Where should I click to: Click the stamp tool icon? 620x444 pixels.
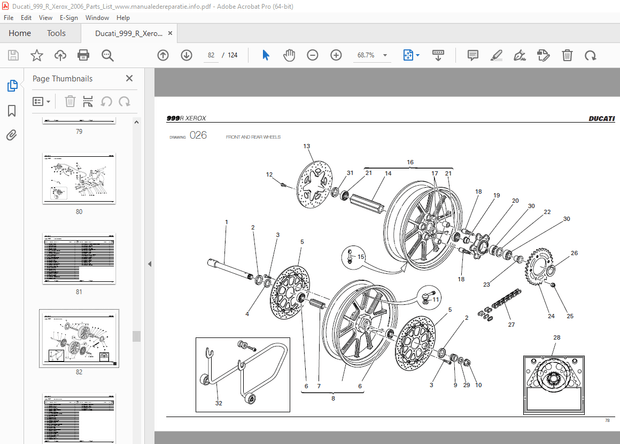tap(543, 55)
